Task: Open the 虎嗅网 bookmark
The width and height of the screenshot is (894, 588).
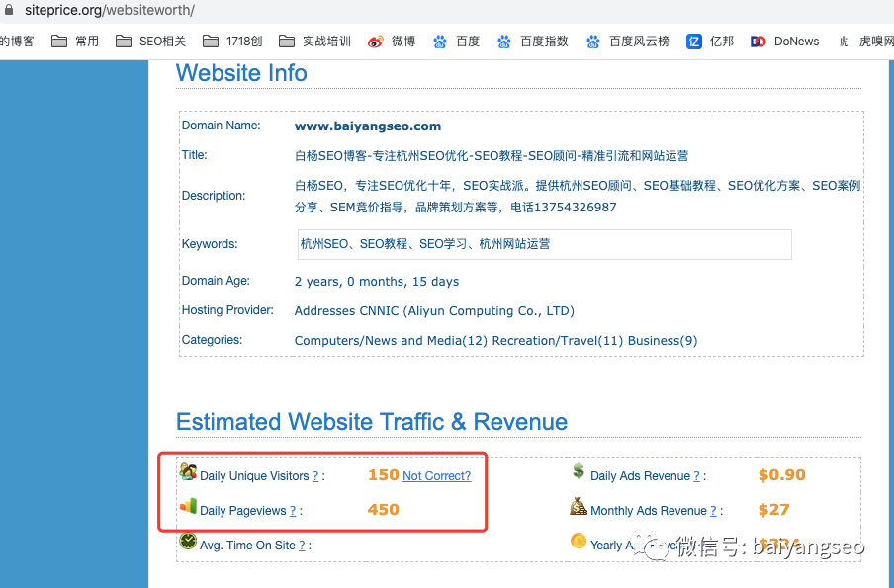Action: [865, 42]
